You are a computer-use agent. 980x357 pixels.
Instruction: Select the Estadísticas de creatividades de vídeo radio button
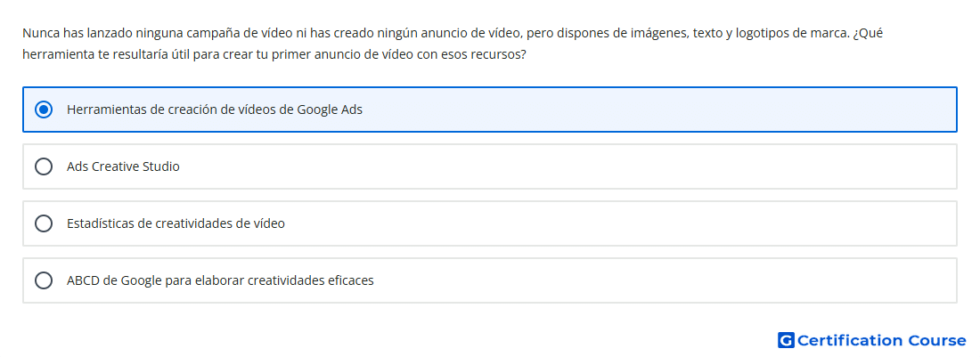click(x=43, y=223)
